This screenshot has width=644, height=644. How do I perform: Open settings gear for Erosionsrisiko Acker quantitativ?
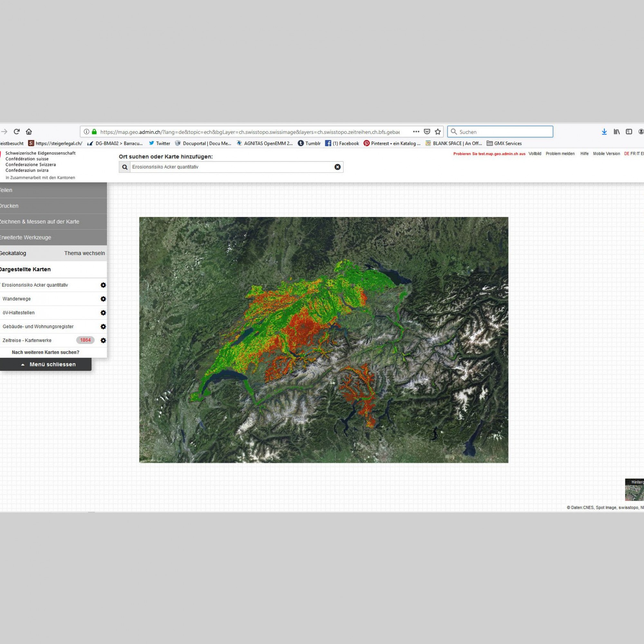103,285
